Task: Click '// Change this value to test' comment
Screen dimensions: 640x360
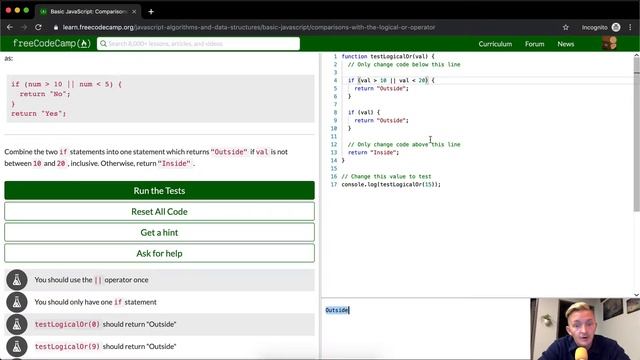Action: click(x=386, y=176)
